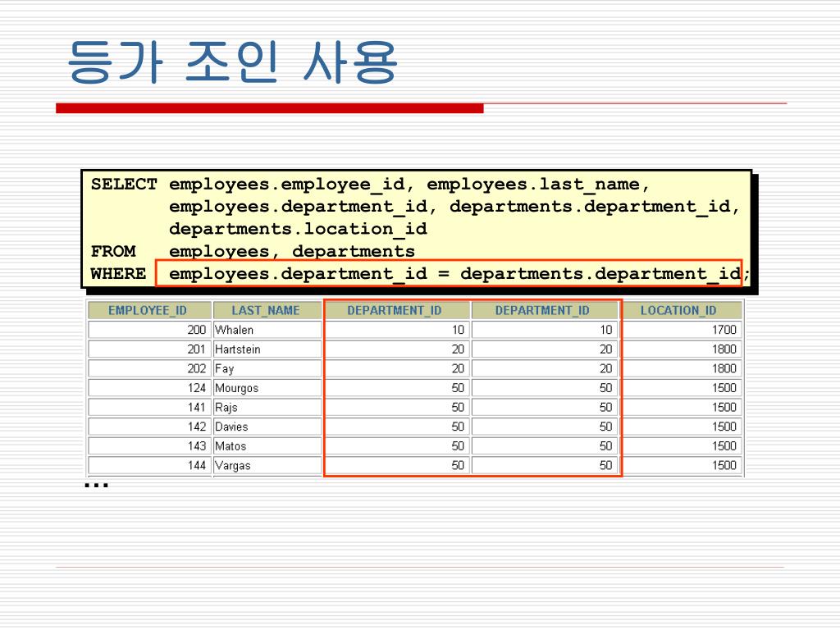Select employee ID cell 201

pos(149,349)
